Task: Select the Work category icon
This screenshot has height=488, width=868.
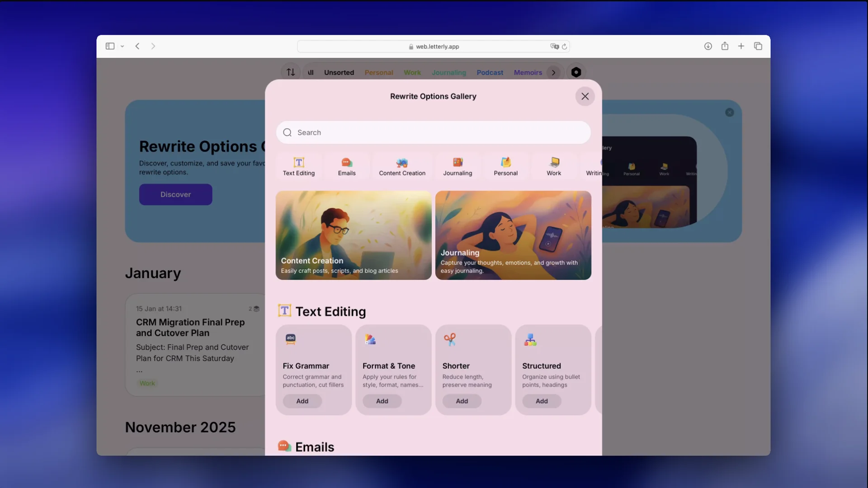Action: 554,163
